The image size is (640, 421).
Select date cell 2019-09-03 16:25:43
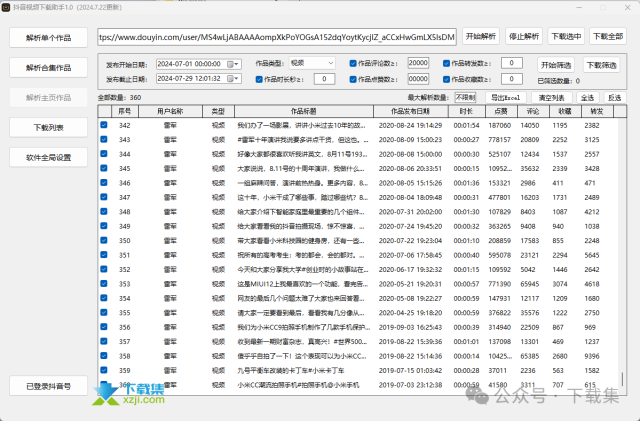click(x=410, y=327)
